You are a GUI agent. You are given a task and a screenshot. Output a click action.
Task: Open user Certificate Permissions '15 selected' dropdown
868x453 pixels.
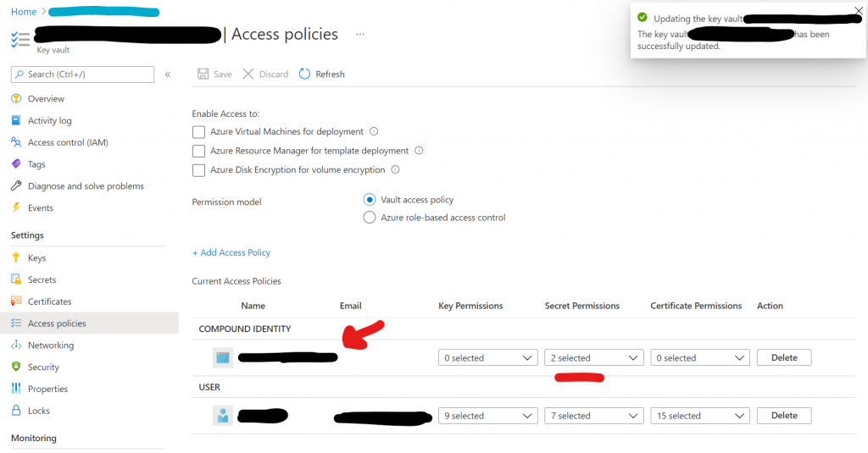(x=700, y=416)
